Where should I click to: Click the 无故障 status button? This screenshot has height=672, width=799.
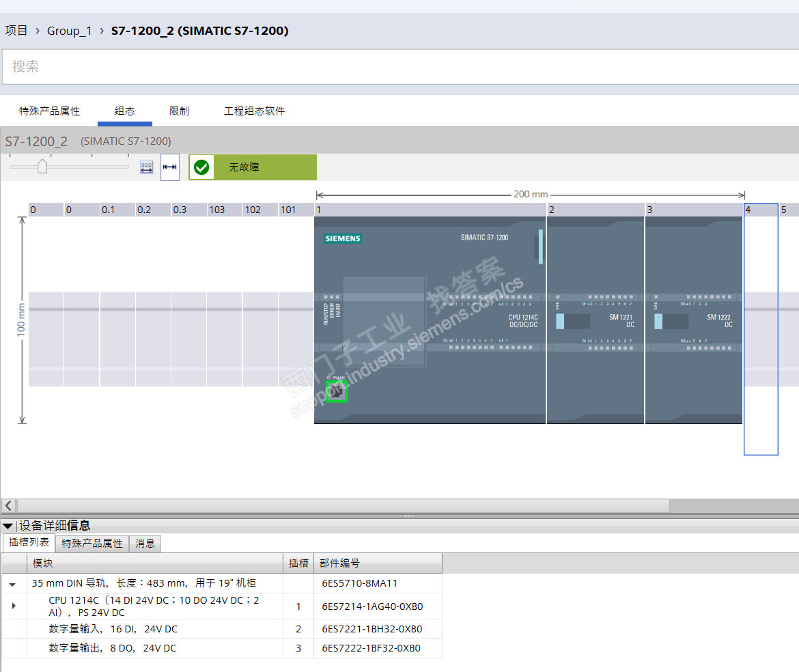coord(253,167)
